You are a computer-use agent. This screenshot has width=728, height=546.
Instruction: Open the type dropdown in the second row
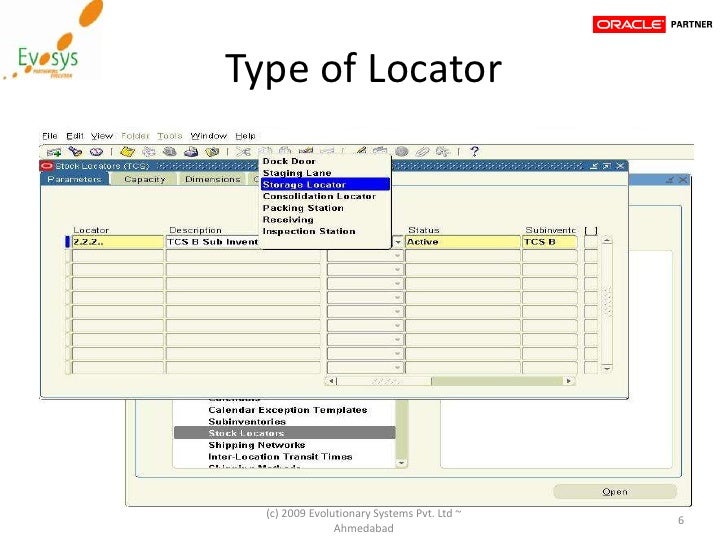pos(398,255)
